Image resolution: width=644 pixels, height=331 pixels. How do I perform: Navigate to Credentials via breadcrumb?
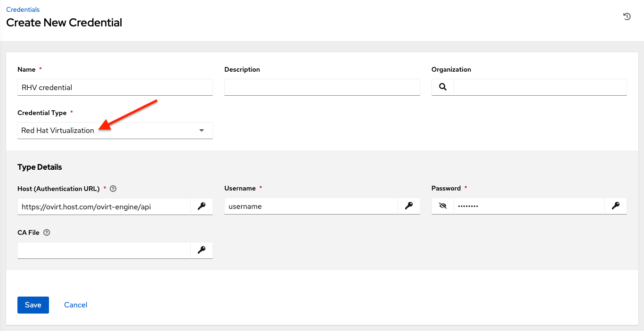point(23,9)
